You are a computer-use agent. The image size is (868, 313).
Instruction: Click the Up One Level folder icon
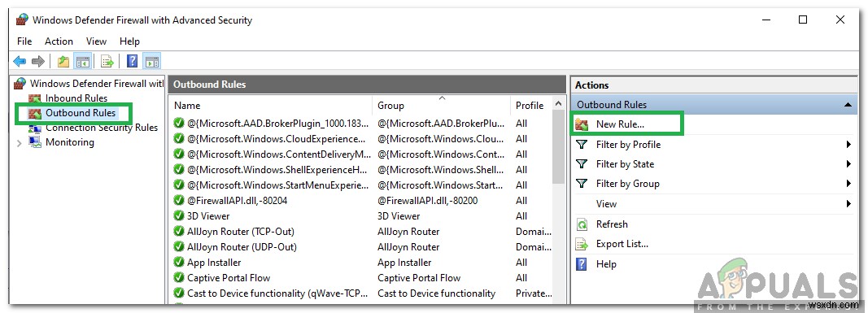click(x=63, y=62)
